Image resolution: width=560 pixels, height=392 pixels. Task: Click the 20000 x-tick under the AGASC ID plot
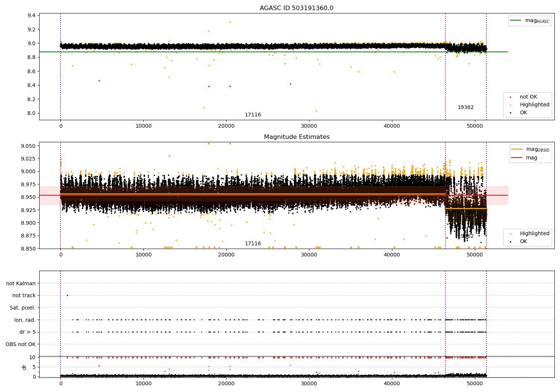(226, 126)
